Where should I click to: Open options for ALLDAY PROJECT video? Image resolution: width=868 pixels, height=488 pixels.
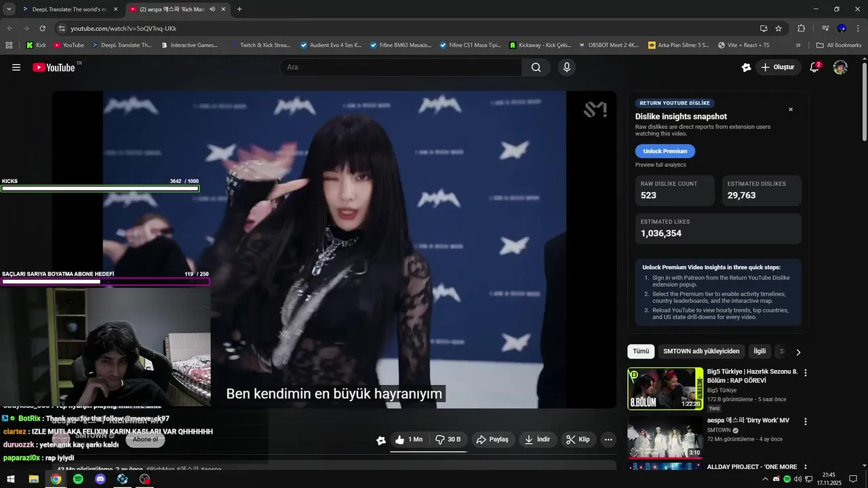click(806, 468)
